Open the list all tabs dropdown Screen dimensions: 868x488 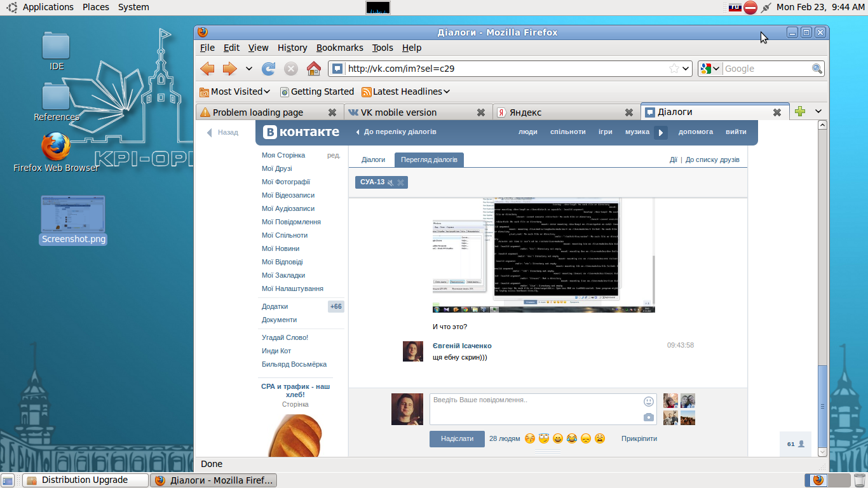[818, 111]
